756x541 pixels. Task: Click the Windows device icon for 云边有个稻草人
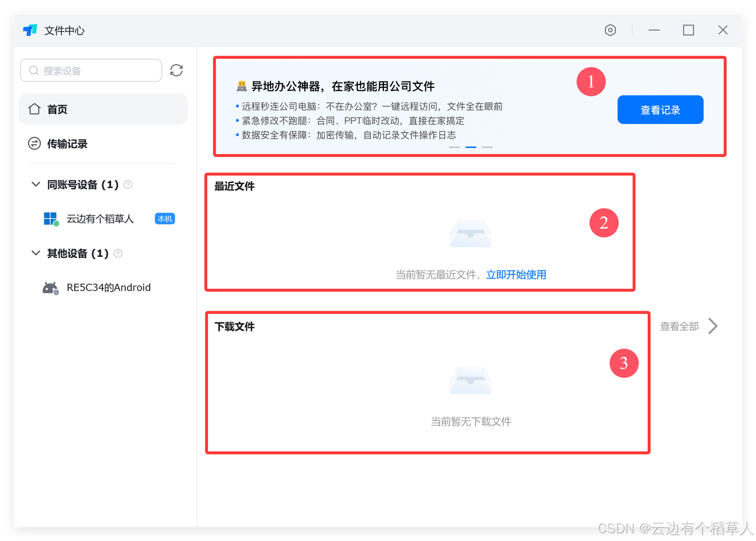tap(51, 219)
